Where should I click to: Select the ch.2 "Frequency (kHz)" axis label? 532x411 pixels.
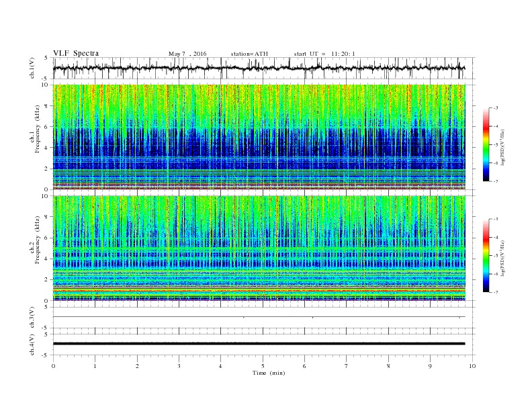(x=37, y=239)
